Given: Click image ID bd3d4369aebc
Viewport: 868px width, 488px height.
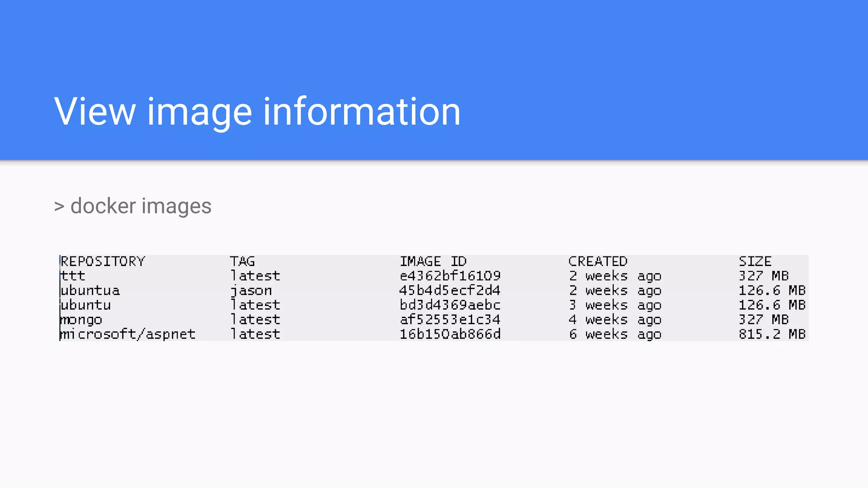Looking at the screenshot, I should (x=450, y=305).
